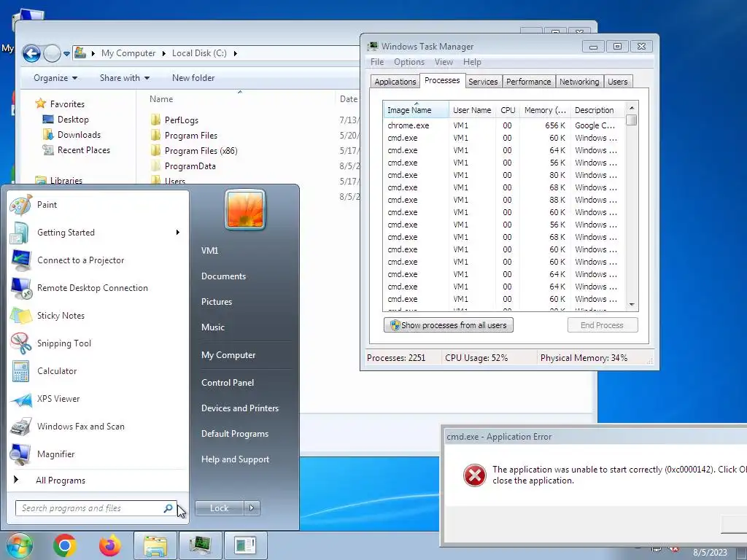Click the error icon in the cmd.exe dialog
This screenshot has width=747, height=560.
coord(474,475)
